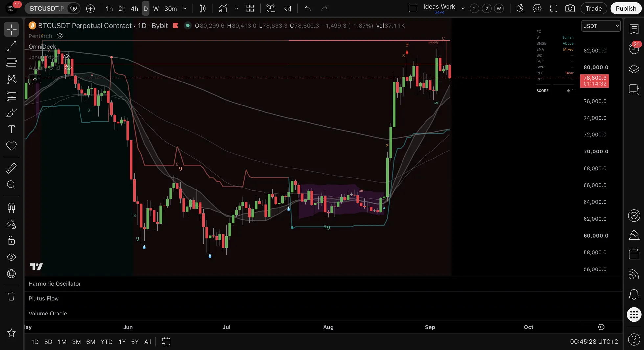Image resolution: width=644 pixels, height=350 pixels.
Task: Take a chart snapshot with camera
Action: [x=570, y=9]
